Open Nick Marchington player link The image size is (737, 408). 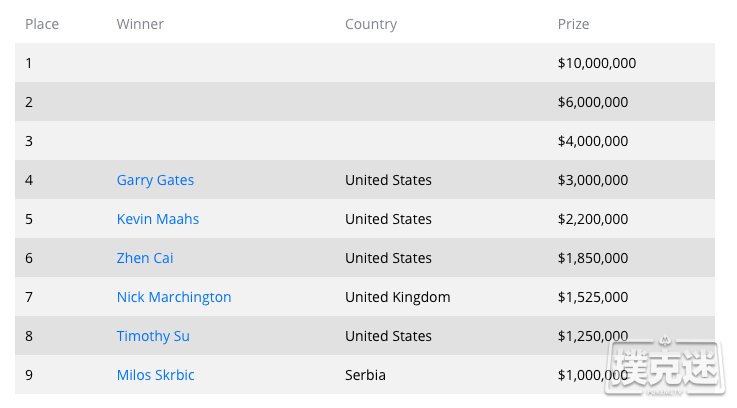pos(174,297)
